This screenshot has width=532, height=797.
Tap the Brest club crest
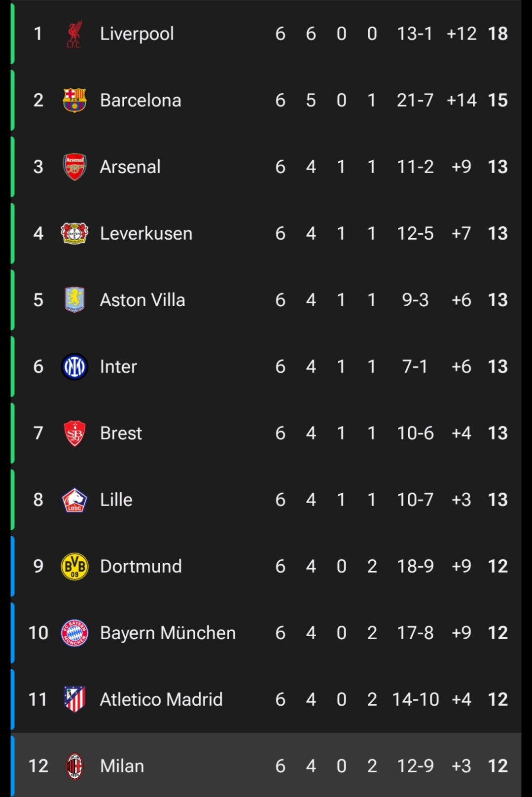[x=74, y=433]
